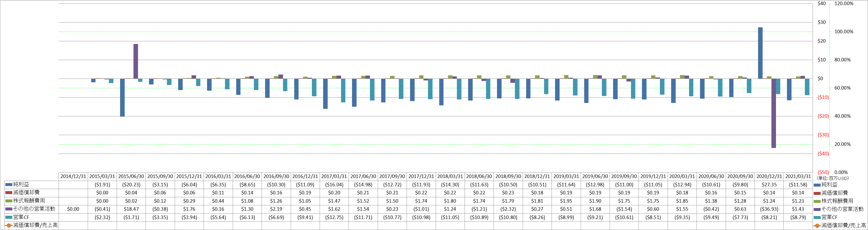868x230 pixels.
Task: Click the 2015/06/30 column header
Action: pyautogui.click(x=131, y=176)
